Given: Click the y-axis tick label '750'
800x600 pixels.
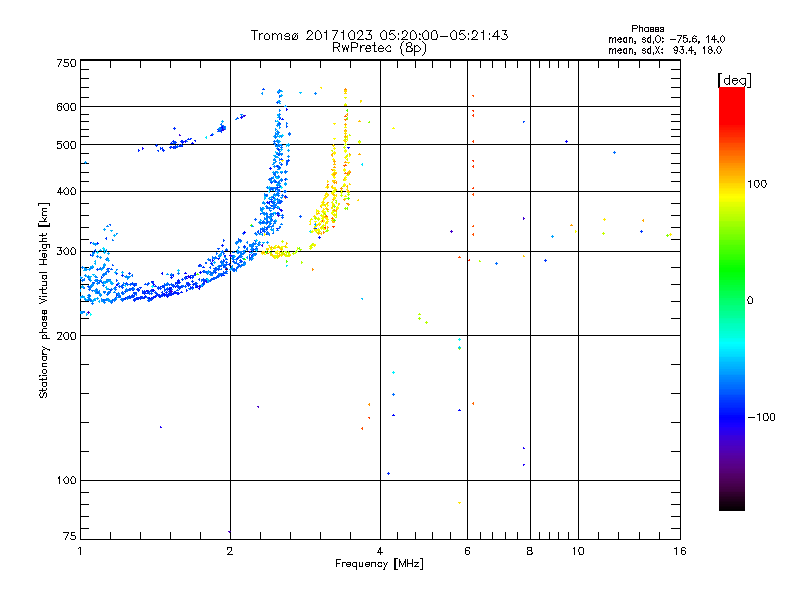Looking at the screenshot, I should (66, 63).
